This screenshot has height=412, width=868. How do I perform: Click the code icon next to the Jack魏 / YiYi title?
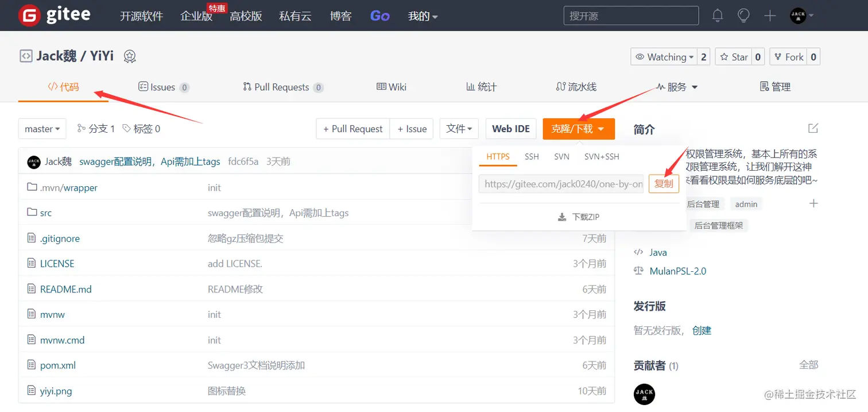click(26, 56)
